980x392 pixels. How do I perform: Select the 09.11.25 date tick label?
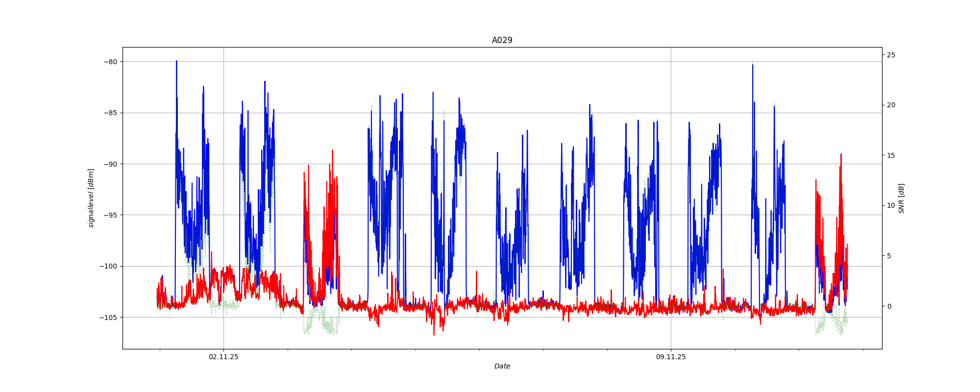click(671, 357)
